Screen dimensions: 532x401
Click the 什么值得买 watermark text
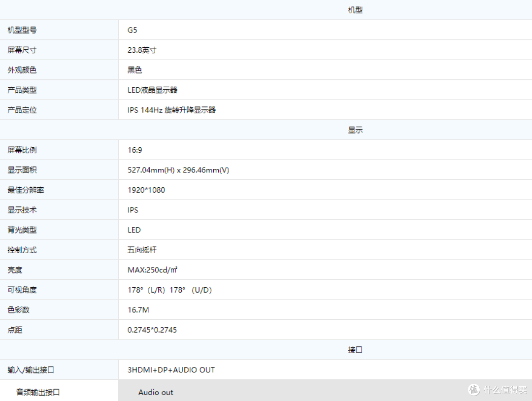[x=504, y=390]
